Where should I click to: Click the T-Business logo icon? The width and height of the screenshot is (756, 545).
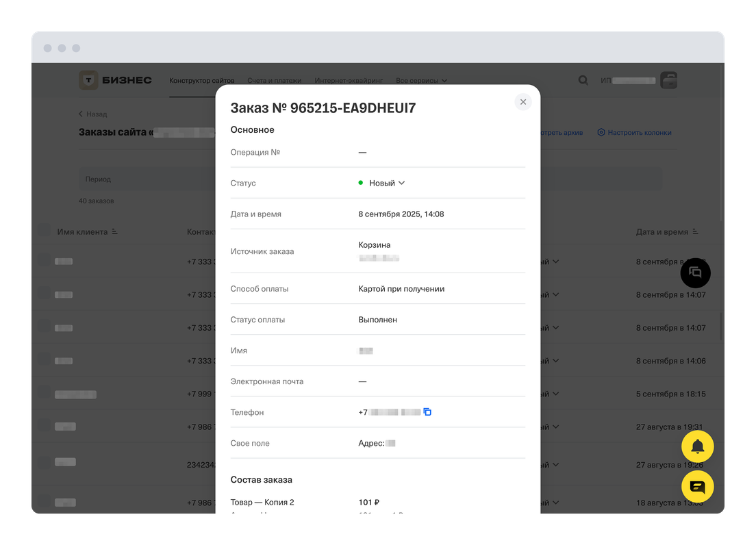[x=89, y=80]
